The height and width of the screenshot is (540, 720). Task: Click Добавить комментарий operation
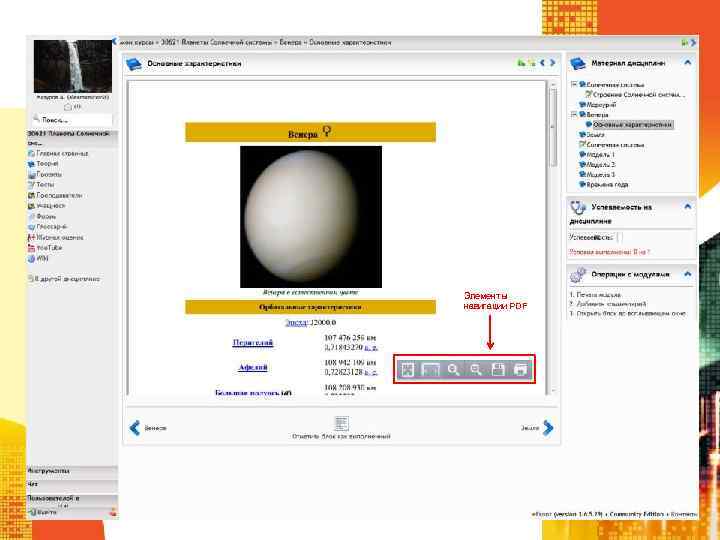pyautogui.click(x=612, y=304)
